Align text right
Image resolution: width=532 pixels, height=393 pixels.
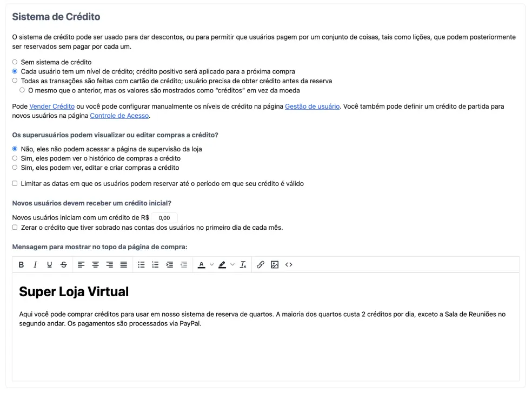click(x=110, y=265)
